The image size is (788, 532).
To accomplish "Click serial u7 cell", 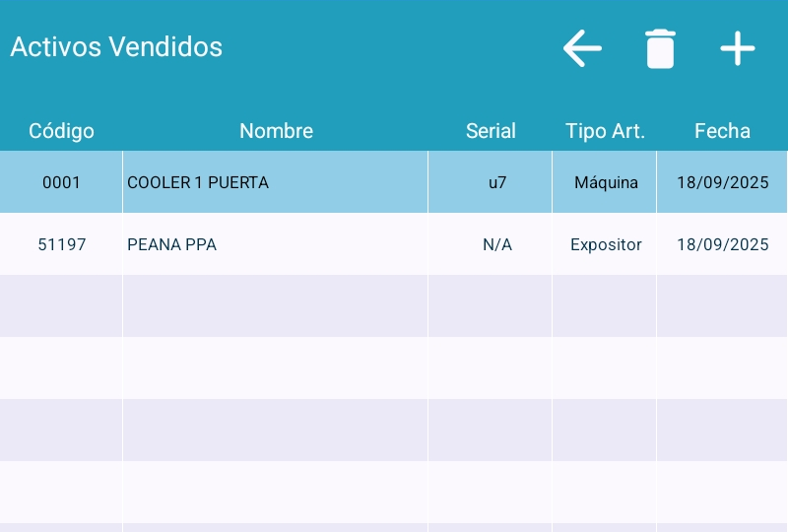I will click(497, 182).
